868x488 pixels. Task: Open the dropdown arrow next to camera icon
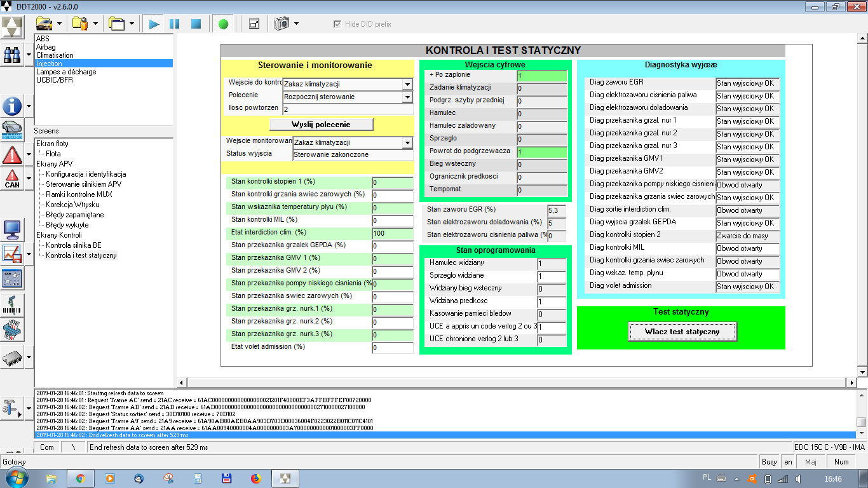[x=296, y=24]
